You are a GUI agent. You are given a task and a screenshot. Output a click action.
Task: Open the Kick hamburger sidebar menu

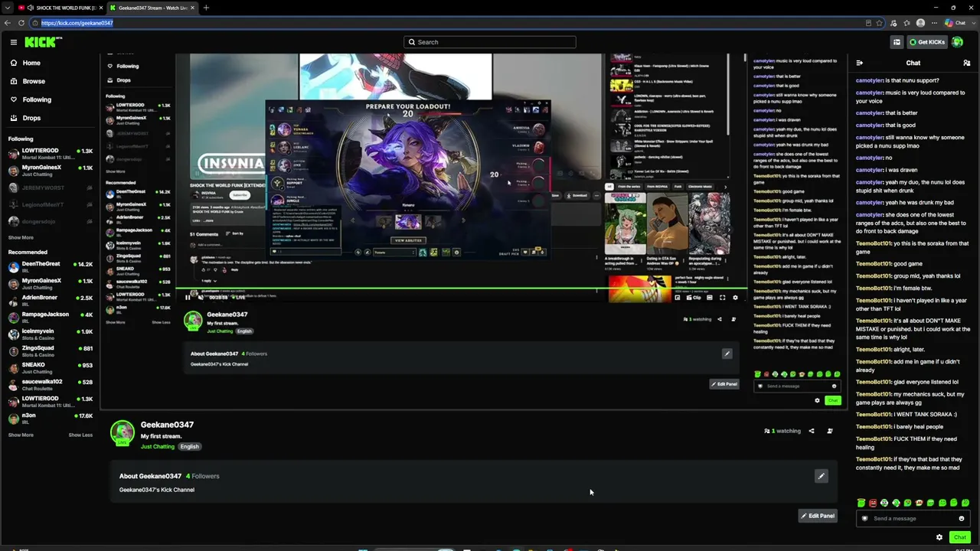click(13, 42)
